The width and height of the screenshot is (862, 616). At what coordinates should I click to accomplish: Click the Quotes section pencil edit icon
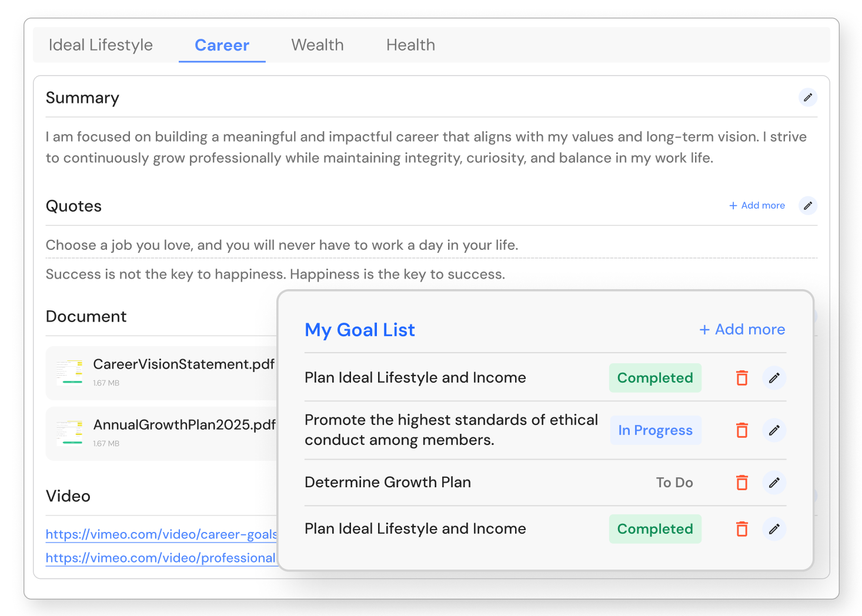[x=808, y=206]
